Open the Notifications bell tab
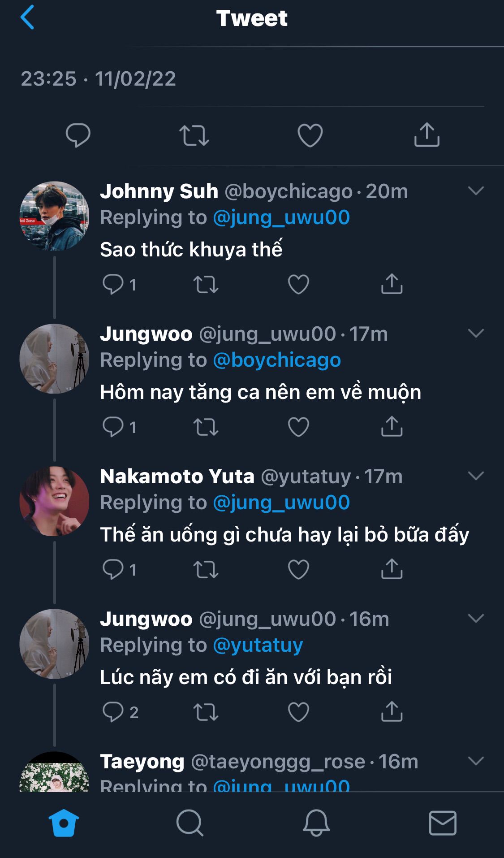The height and width of the screenshot is (858, 504). (316, 823)
